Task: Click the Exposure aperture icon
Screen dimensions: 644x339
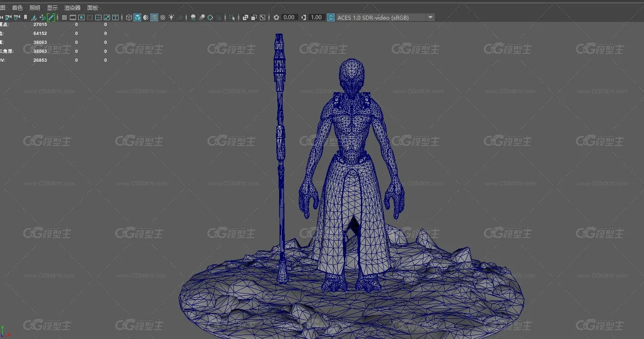Action: click(x=276, y=17)
